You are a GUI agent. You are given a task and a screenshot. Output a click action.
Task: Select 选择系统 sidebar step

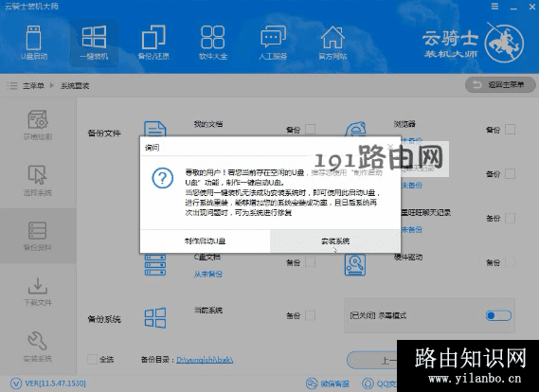click(38, 180)
